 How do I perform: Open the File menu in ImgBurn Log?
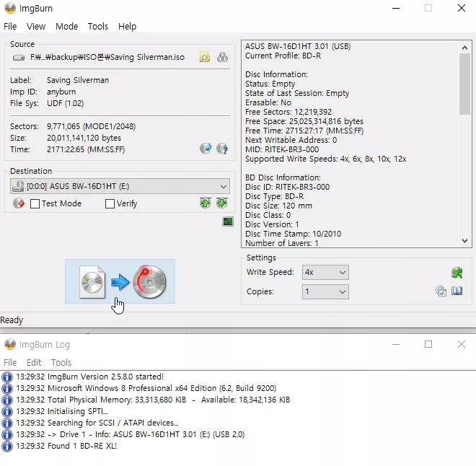(10, 362)
